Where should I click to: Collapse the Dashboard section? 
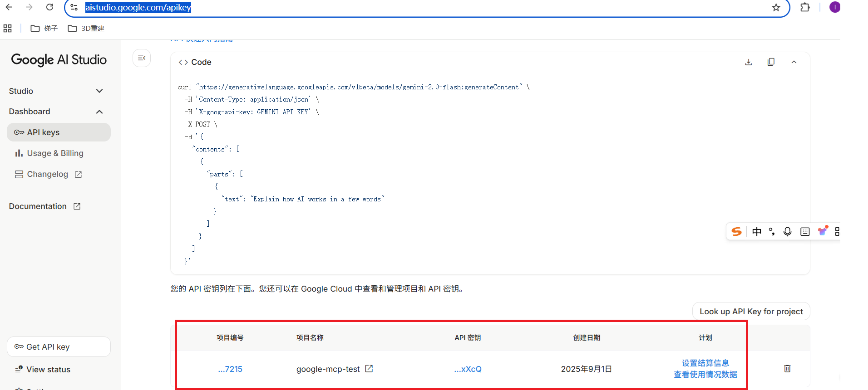point(56,112)
